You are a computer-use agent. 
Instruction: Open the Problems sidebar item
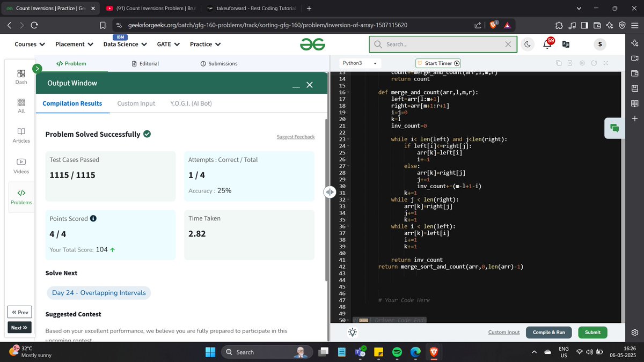click(21, 197)
